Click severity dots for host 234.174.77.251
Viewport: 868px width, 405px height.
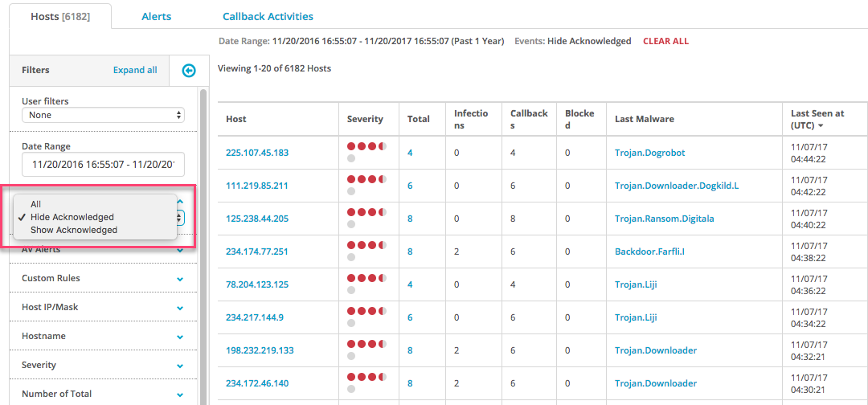point(367,252)
